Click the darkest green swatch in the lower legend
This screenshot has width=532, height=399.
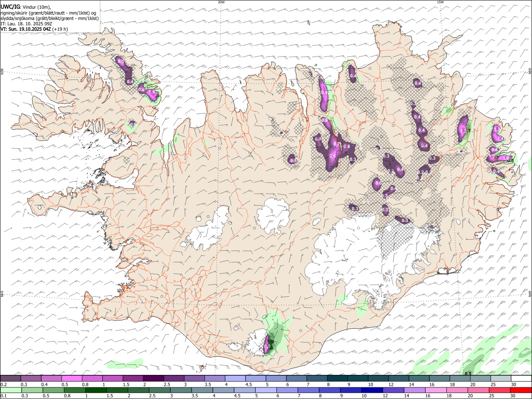(x=96, y=390)
